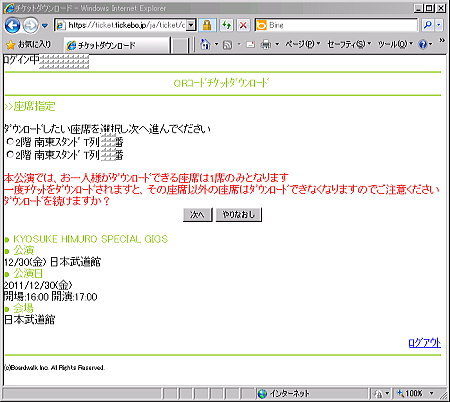450x402 pixels.
Task: Click the ログアウト link
Action: coord(425,343)
